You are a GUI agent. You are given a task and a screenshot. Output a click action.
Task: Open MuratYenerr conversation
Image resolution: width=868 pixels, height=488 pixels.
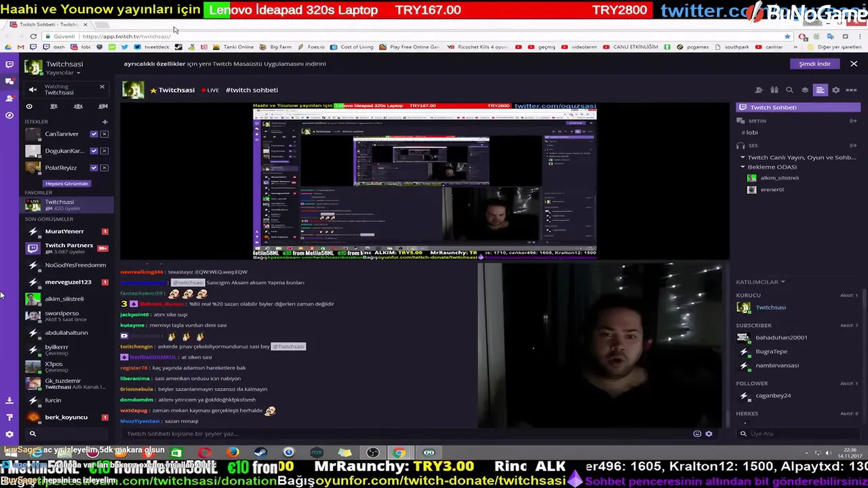(66, 232)
